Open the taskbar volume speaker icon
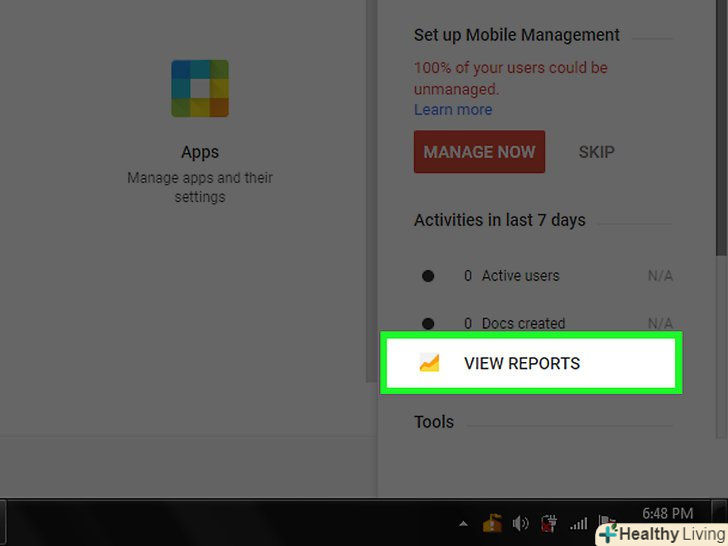 [x=520, y=524]
